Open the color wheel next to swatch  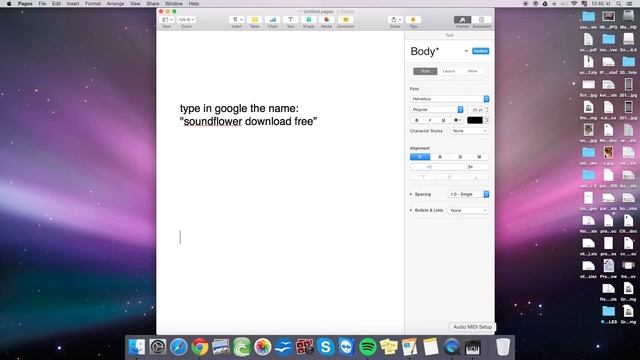(486, 120)
